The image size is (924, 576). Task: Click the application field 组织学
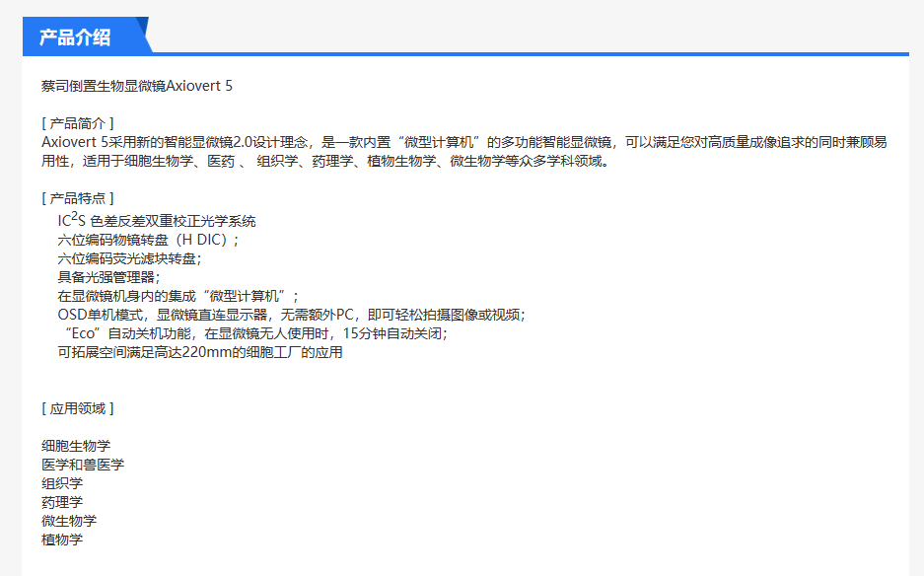pos(62,483)
